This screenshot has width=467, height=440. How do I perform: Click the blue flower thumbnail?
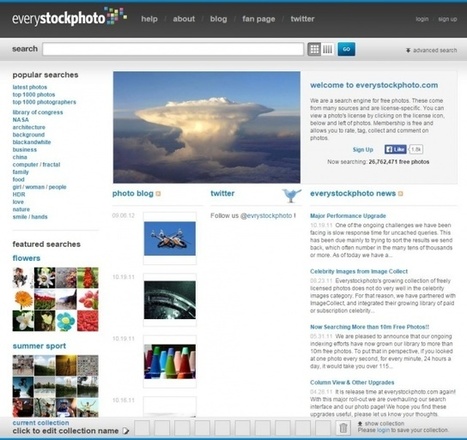tap(66, 321)
